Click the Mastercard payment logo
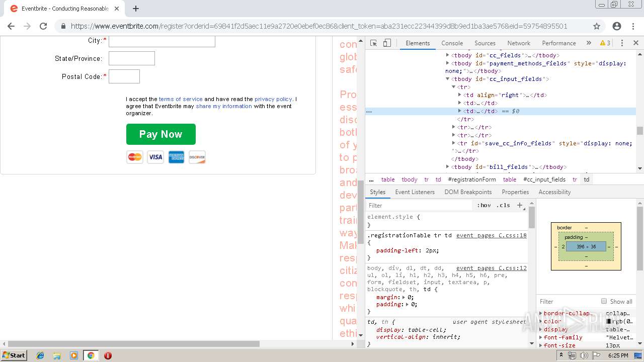Viewport: 644px width, 362px height. point(135,157)
